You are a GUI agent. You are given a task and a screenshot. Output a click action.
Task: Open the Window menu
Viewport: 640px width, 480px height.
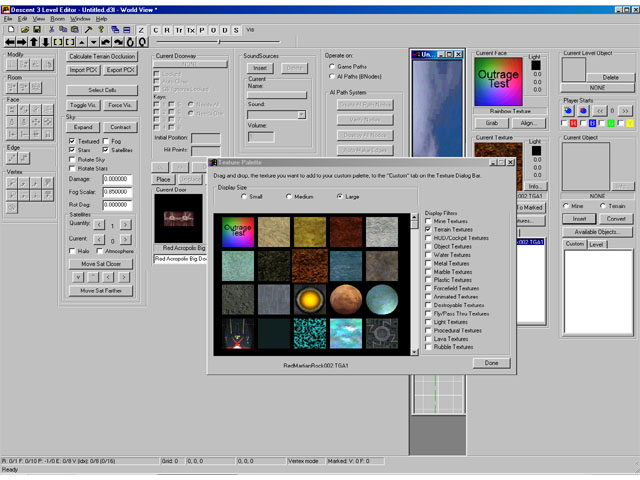[x=80, y=19]
